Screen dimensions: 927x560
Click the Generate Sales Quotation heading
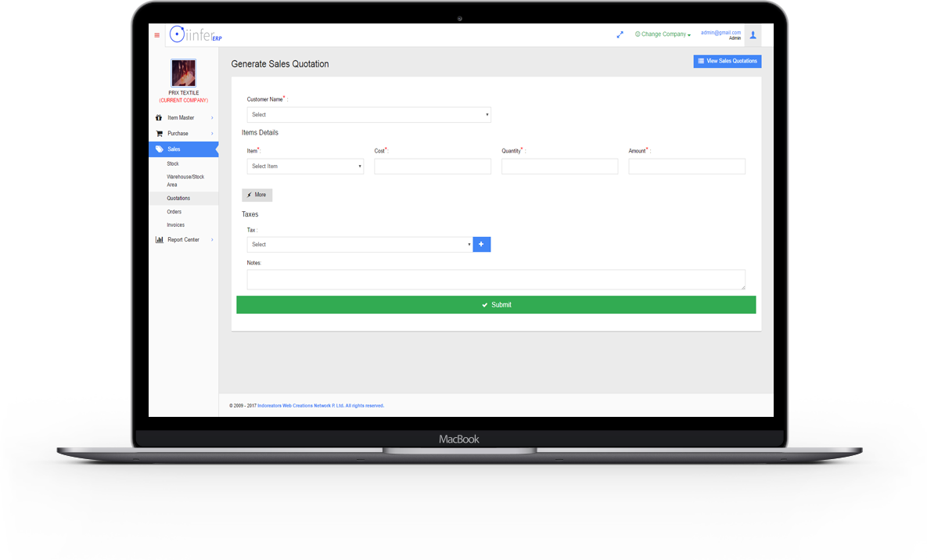pos(279,64)
